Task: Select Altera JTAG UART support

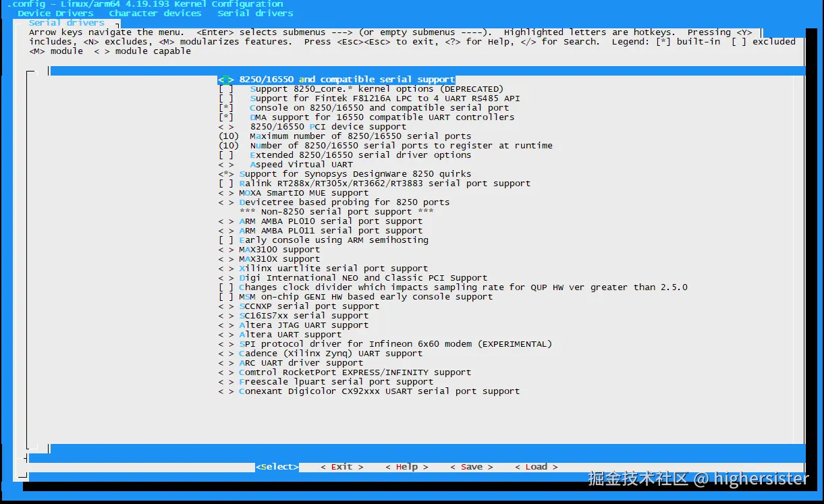Action: pos(293,325)
